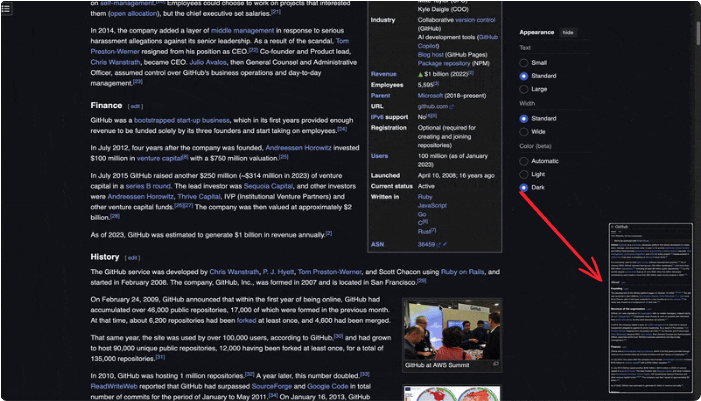Edit the History section
Screen dimensions: 701x401
point(132,257)
